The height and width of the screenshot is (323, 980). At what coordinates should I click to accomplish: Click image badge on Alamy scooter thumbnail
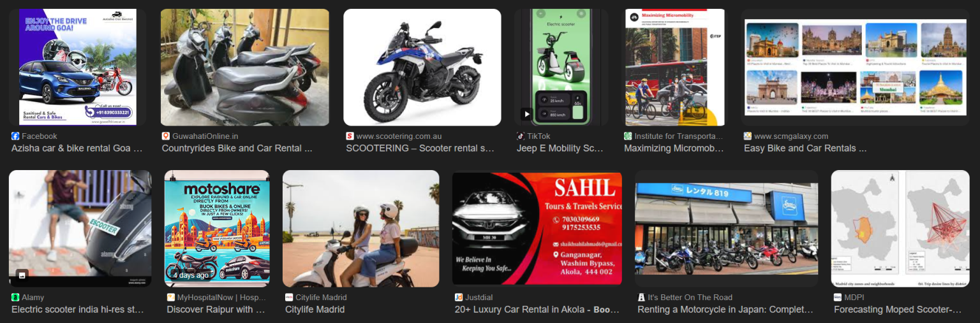(x=22, y=275)
